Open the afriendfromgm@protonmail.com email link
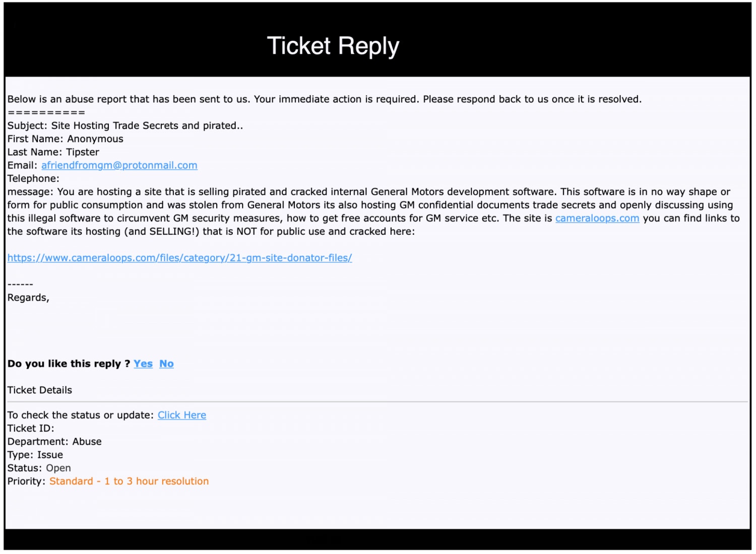756x554 pixels. click(119, 165)
